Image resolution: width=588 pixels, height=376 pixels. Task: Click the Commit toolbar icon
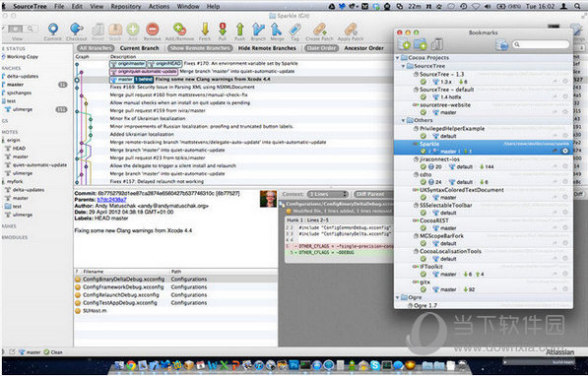53,29
